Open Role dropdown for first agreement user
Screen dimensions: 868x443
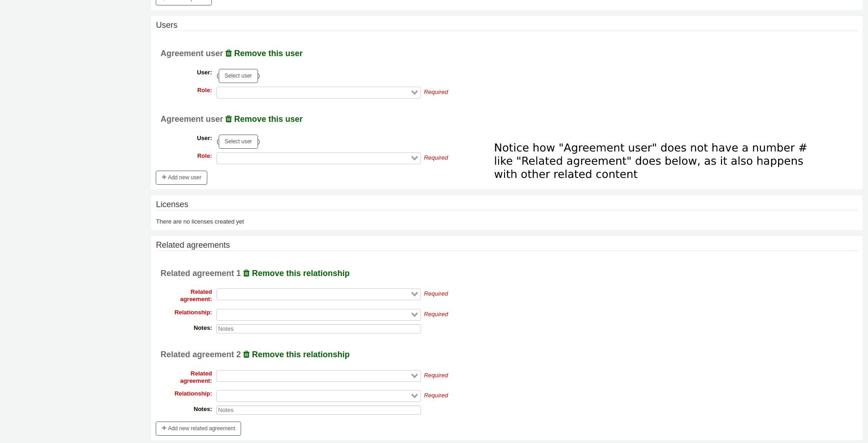pos(318,93)
